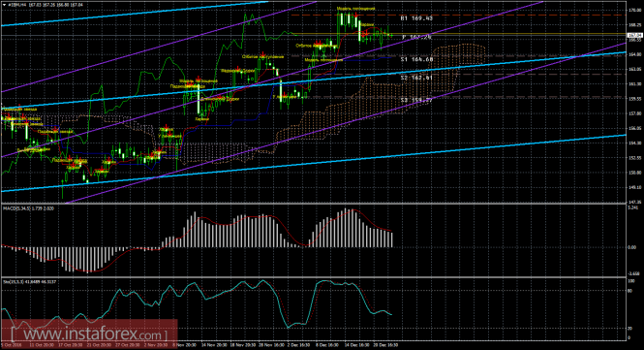Open the www.instaforex.com watermark link
Screen dimensions: 644x350
click(x=89, y=334)
